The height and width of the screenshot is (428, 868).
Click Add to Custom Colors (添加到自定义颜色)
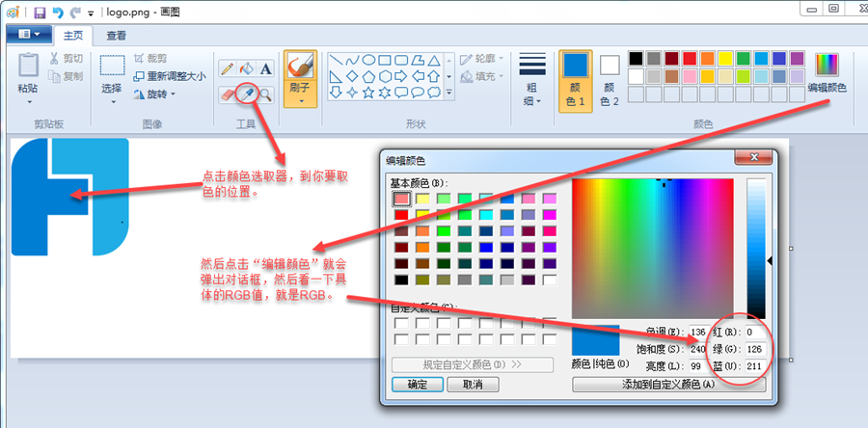click(668, 385)
